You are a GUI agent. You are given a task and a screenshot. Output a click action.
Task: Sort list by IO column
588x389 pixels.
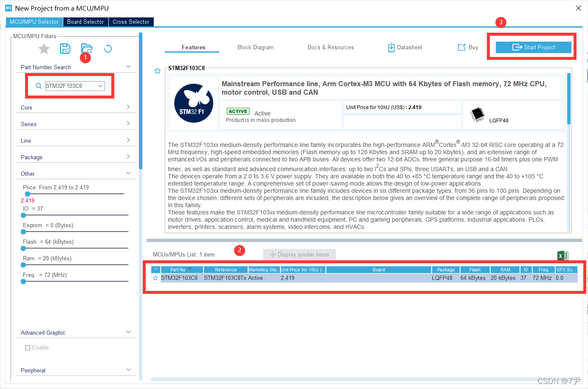526,270
